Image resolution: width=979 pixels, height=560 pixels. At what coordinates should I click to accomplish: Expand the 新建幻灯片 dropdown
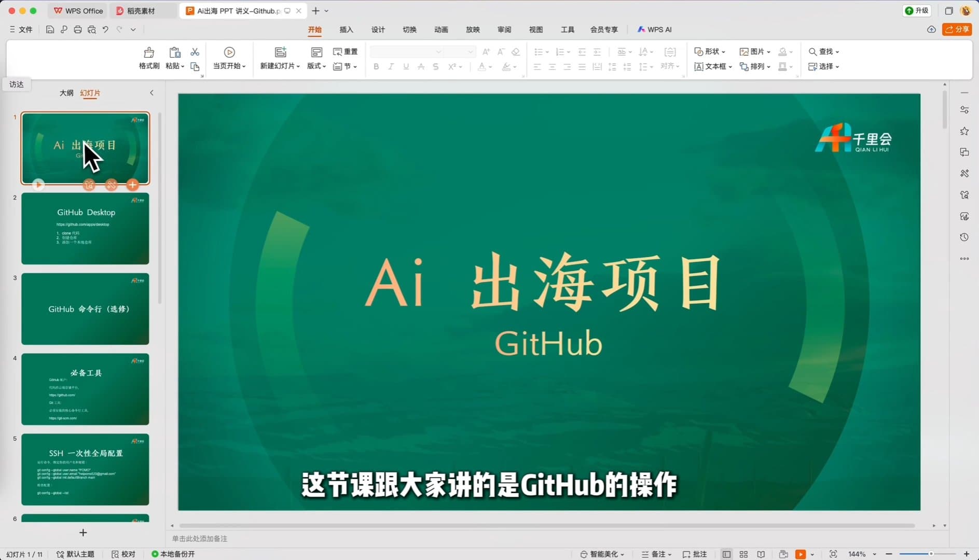pyautogui.click(x=297, y=66)
